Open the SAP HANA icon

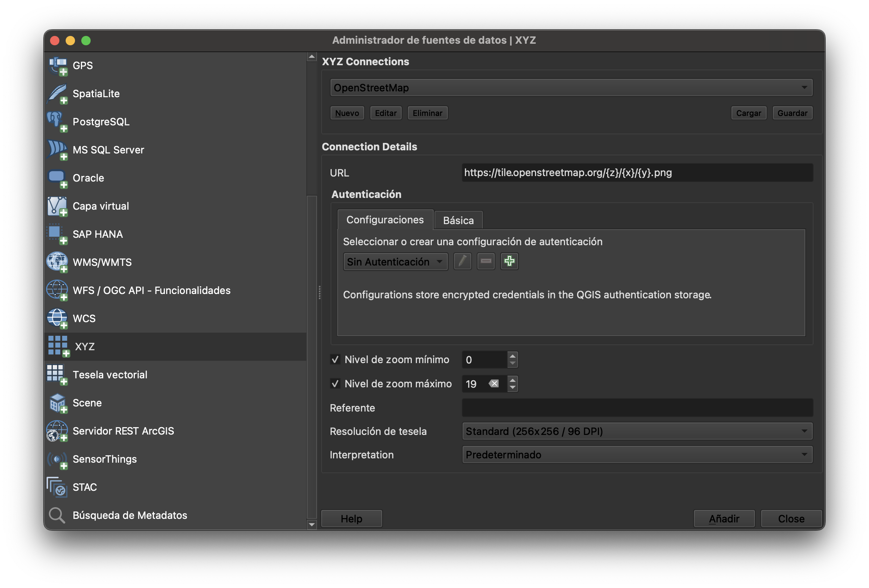pyautogui.click(x=58, y=235)
